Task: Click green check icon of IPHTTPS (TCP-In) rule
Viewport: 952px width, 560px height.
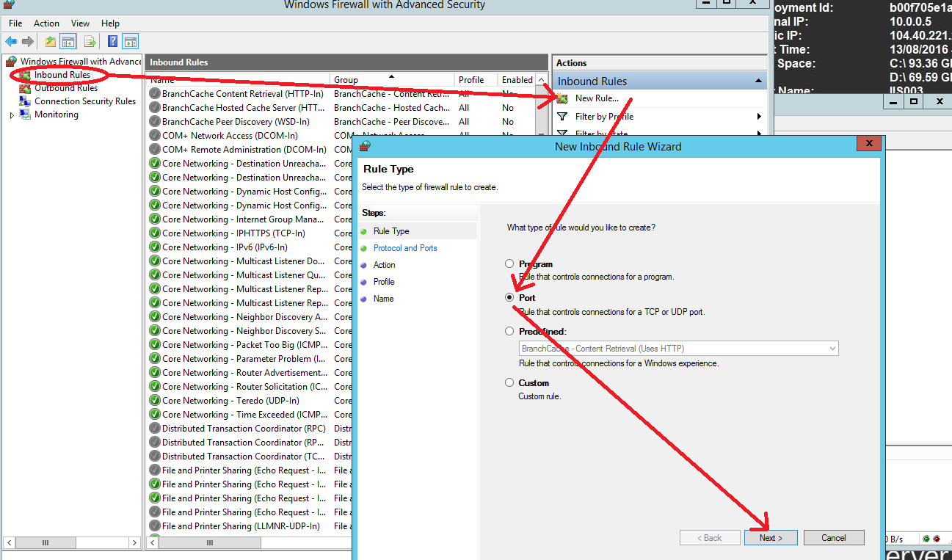Action: pyautogui.click(x=155, y=233)
